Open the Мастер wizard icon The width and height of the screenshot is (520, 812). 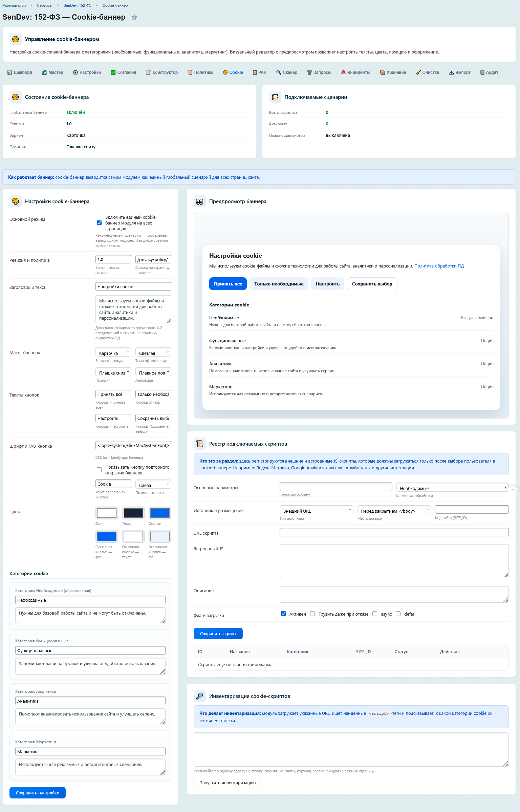tap(44, 72)
